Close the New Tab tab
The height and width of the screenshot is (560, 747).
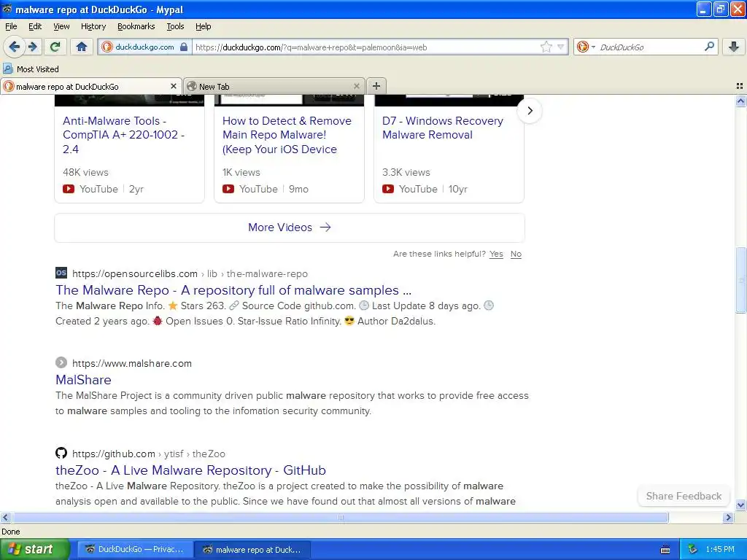(356, 86)
